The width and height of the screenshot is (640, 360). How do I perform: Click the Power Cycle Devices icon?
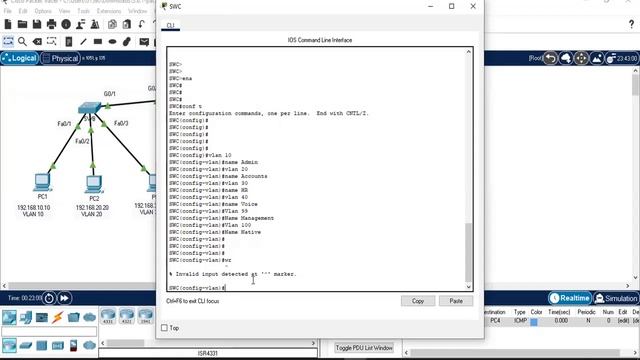(49, 298)
